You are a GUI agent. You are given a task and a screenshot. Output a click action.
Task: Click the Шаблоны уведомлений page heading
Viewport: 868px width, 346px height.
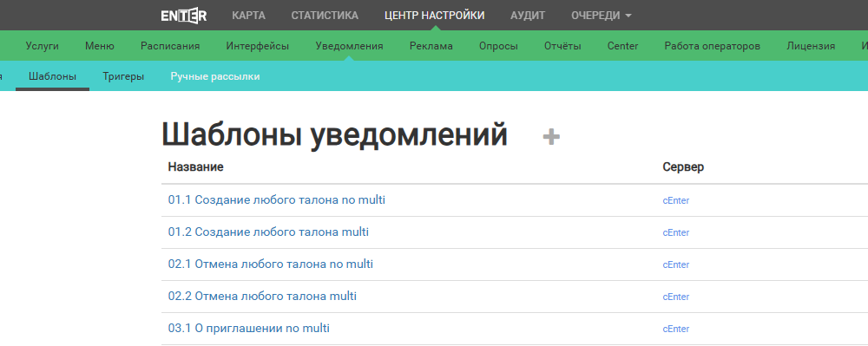(334, 134)
